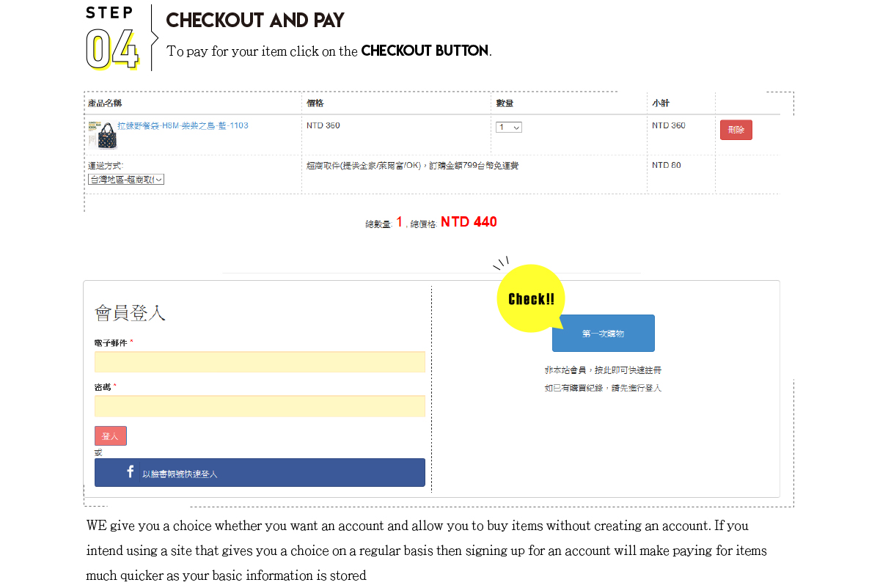880x588 pixels.
Task: Click the 如已有購買紀錄，請先進行登入 text
Action: click(603, 388)
